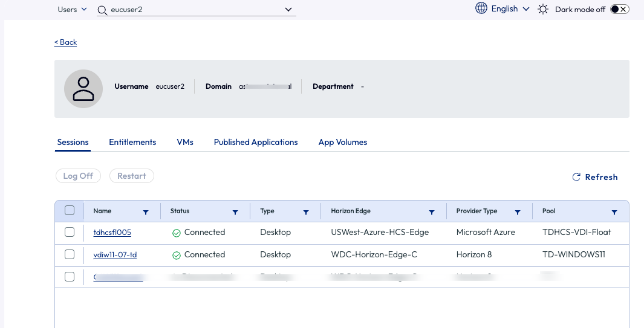Click the sun brightness icon
This screenshot has height=328, width=644.
pyautogui.click(x=543, y=9)
